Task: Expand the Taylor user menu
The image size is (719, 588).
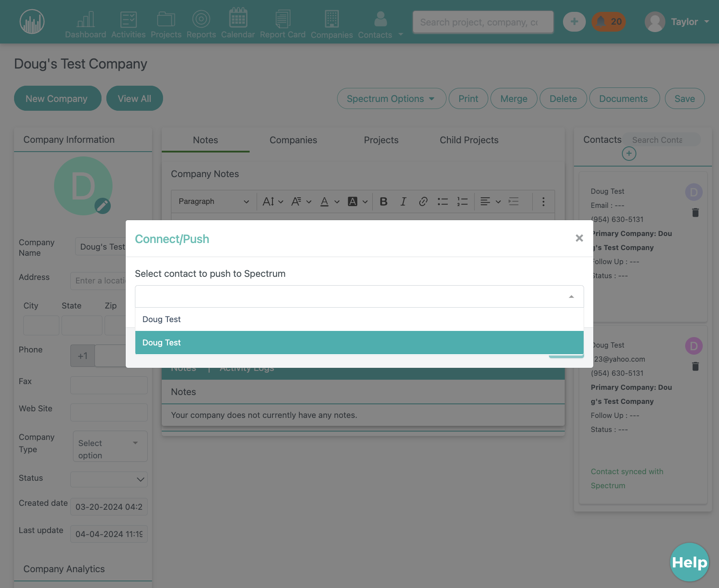Action: pos(707,22)
